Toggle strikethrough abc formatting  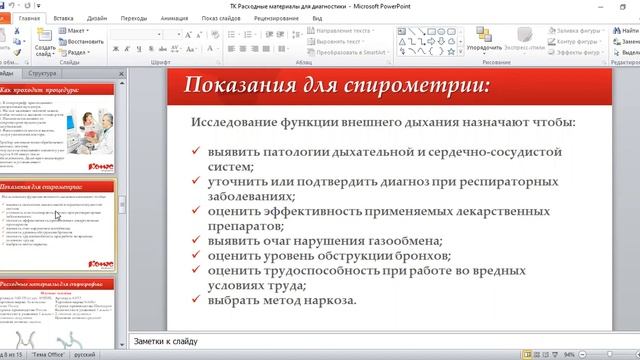[162, 49]
